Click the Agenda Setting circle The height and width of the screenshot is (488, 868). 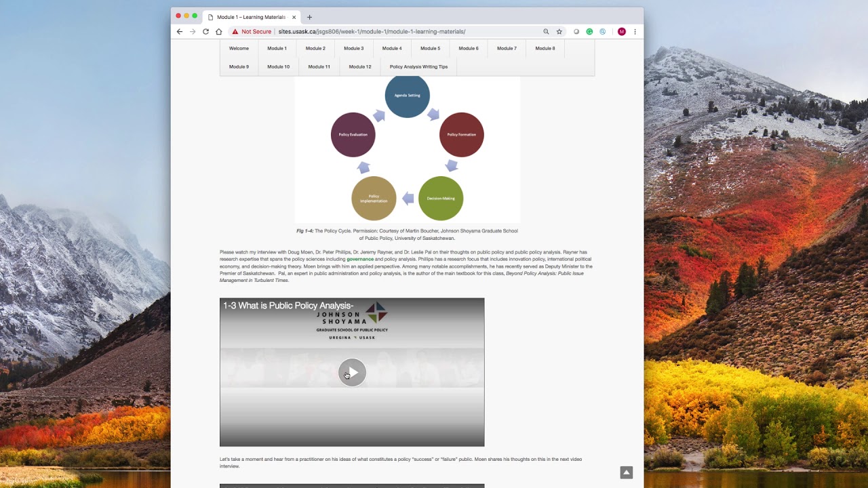point(407,96)
